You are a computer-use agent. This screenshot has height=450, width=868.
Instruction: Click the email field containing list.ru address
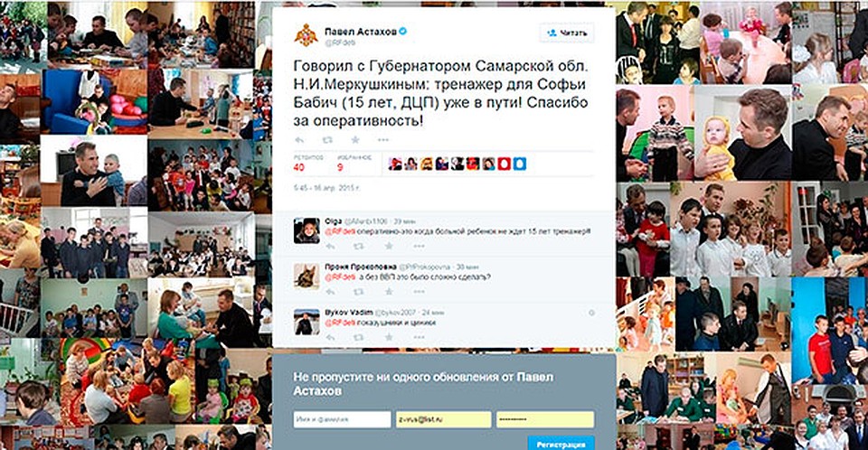443,419
